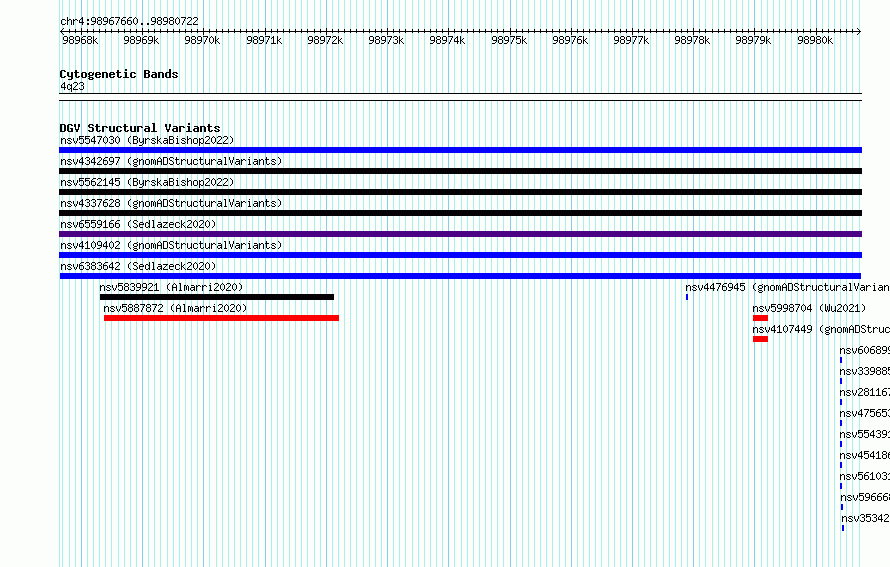Select the red bar under nsv5998704
The image size is (890, 567).
(x=761, y=318)
